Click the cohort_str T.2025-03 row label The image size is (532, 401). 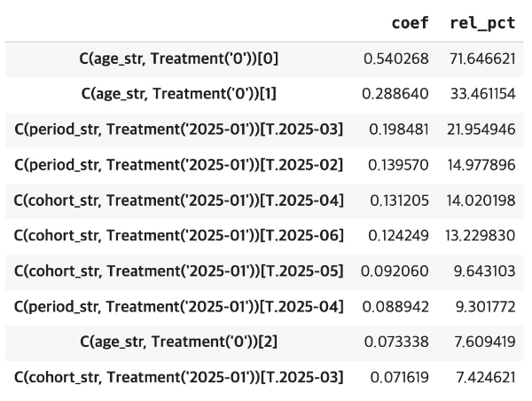point(179,378)
